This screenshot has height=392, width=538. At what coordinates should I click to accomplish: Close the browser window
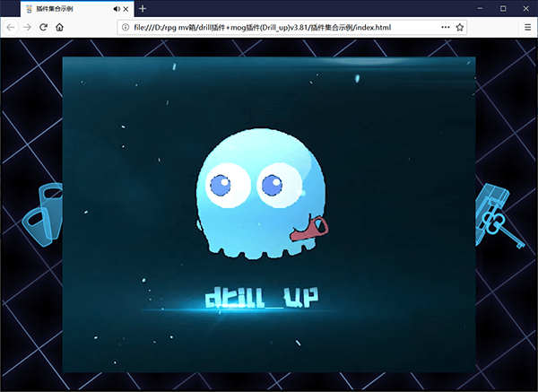pos(525,9)
